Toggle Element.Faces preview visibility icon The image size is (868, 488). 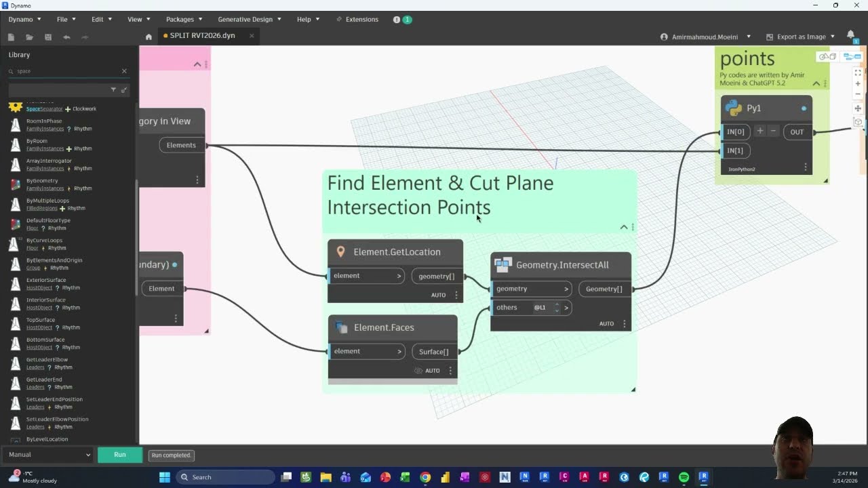tap(418, 371)
